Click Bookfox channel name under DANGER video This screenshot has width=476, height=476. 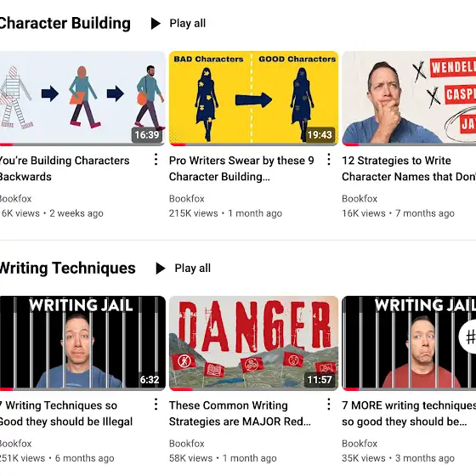tap(187, 444)
